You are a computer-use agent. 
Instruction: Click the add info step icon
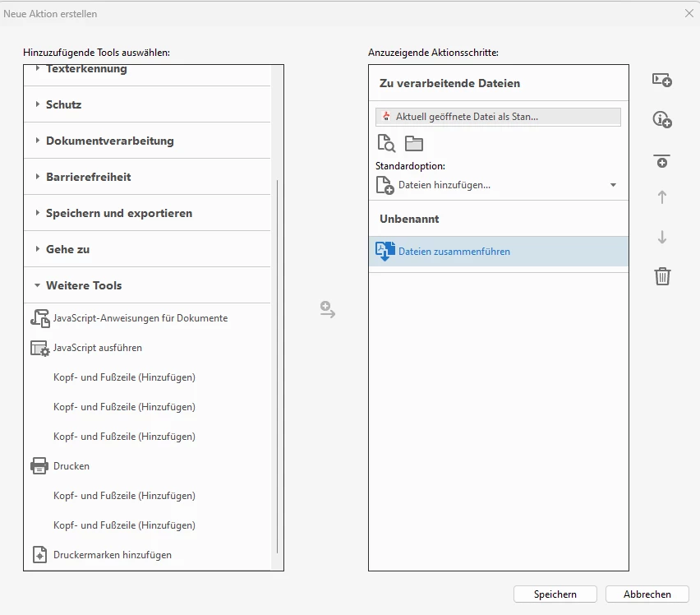[x=662, y=120]
